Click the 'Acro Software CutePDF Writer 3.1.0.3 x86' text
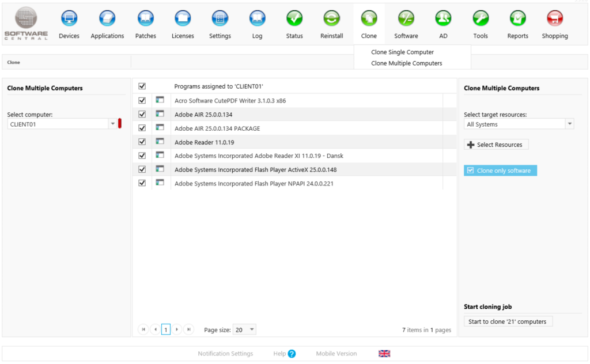 tap(230, 100)
